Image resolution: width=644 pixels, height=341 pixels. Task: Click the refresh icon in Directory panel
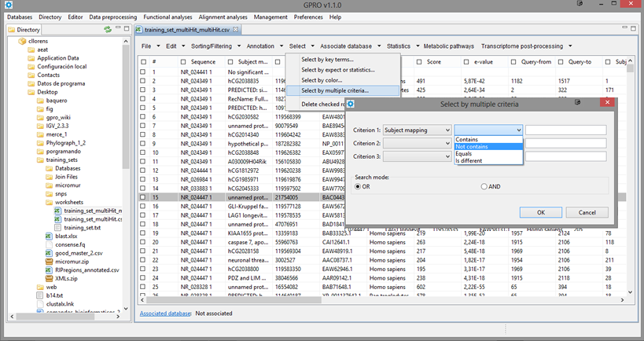[109, 29]
